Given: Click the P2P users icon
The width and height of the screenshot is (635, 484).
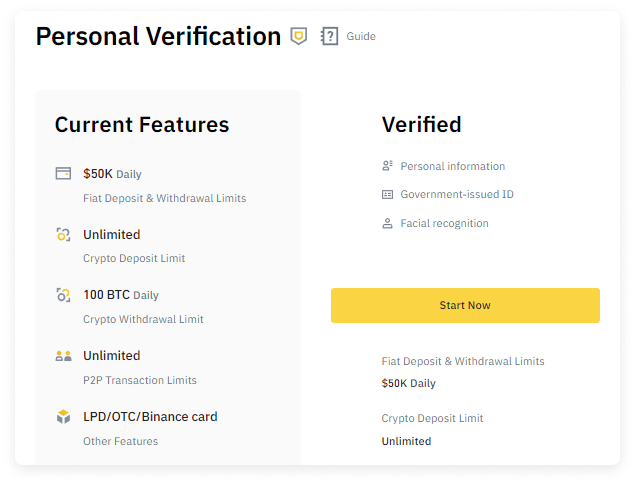Looking at the screenshot, I should [x=63, y=356].
